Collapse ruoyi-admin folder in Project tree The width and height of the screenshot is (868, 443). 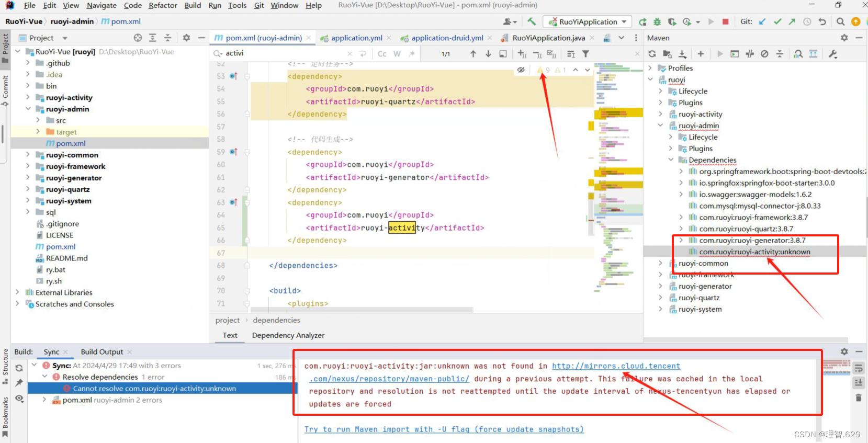pyautogui.click(x=28, y=109)
